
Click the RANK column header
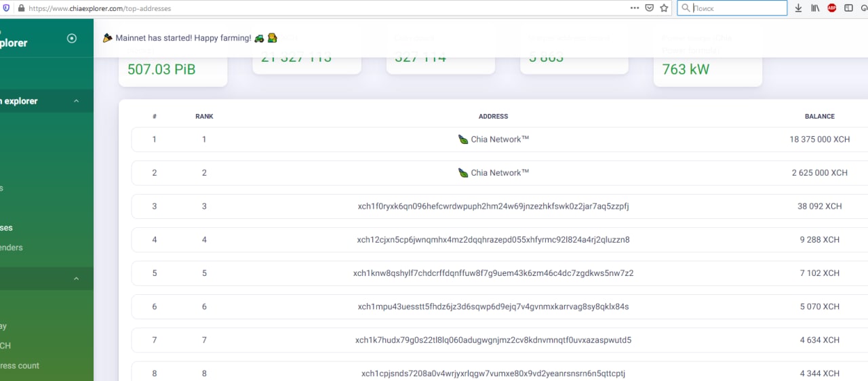tap(204, 117)
